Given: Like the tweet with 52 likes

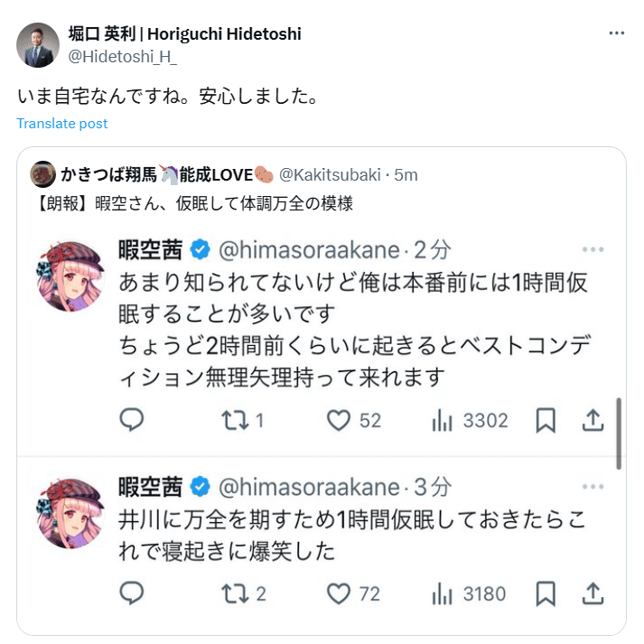Looking at the screenshot, I should (x=339, y=420).
